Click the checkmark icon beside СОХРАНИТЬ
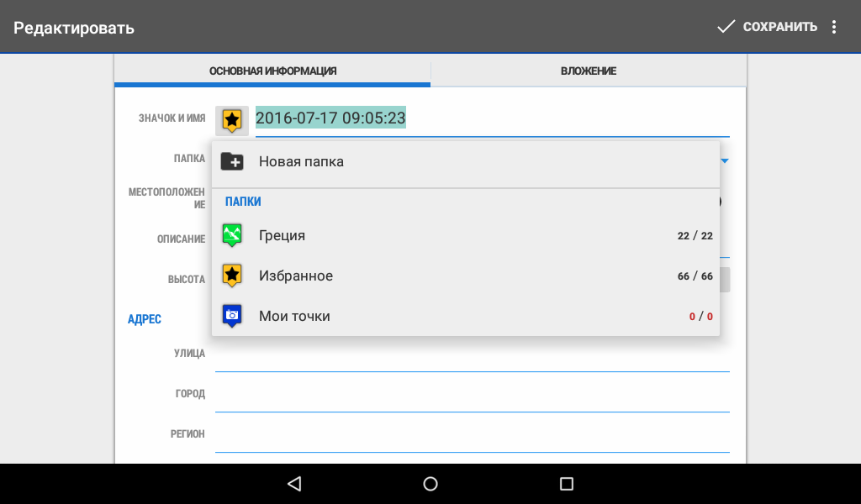Screen dimensions: 861x504 click(726, 27)
